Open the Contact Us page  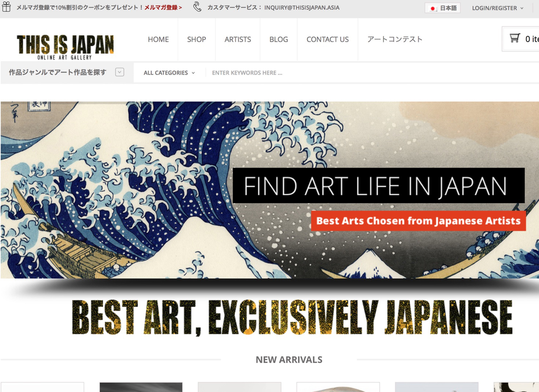coord(327,39)
